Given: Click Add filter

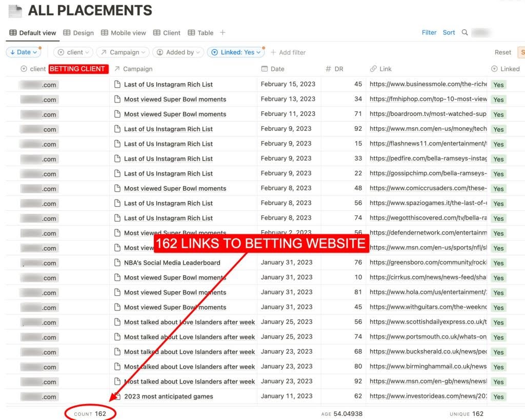Looking at the screenshot, I should tap(288, 52).
